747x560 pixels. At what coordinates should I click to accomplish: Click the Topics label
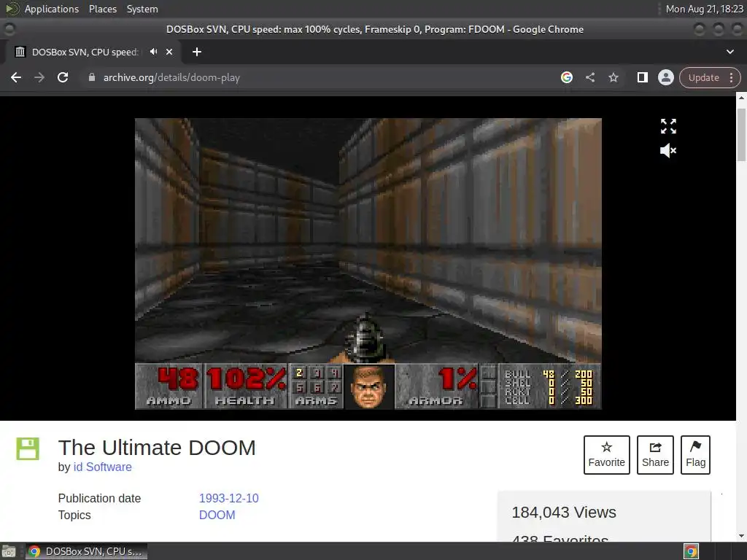pos(74,515)
